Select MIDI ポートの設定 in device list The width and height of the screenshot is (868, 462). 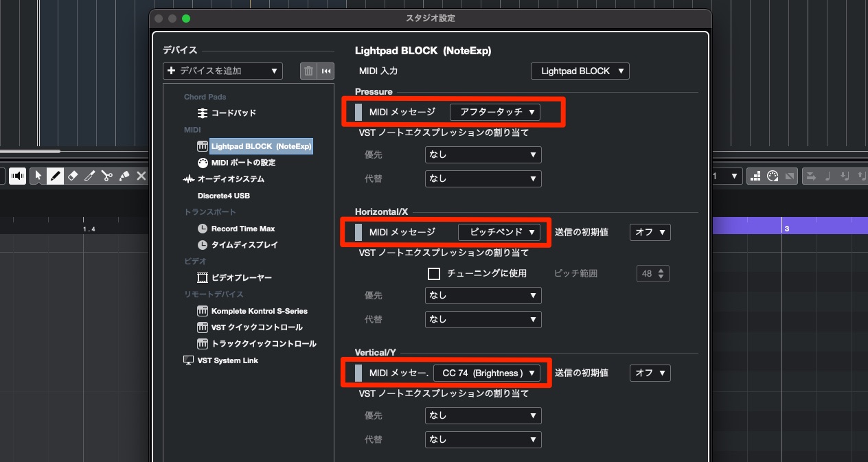click(x=243, y=163)
